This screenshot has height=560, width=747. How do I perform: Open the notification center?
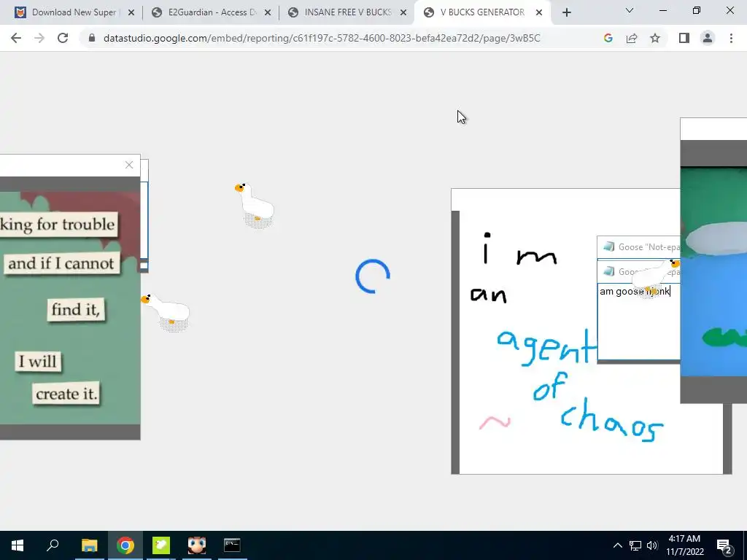coord(724,545)
